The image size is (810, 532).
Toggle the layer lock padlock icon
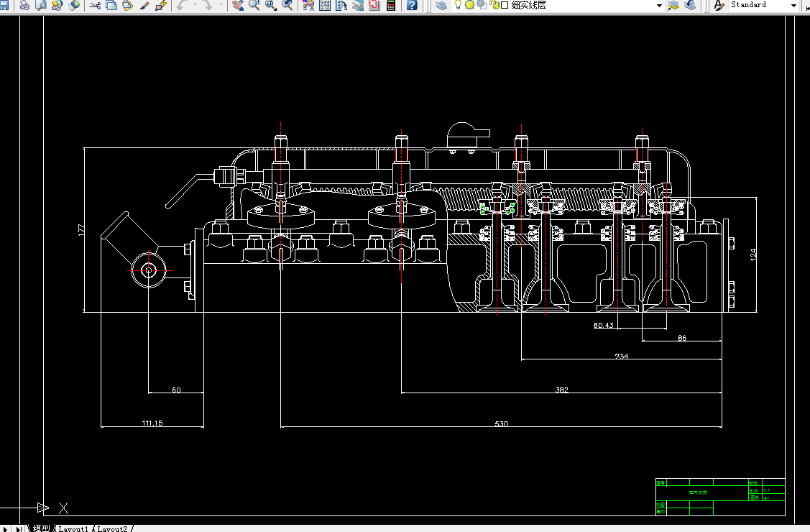pyautogui.click(x=494, y=5)
